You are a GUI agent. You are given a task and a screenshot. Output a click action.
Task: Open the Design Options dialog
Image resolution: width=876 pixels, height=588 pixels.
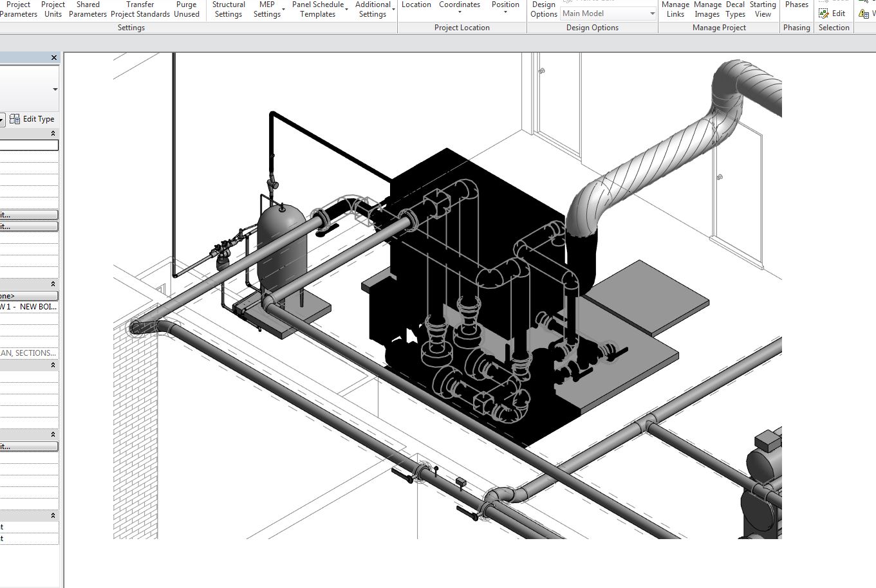544,9
